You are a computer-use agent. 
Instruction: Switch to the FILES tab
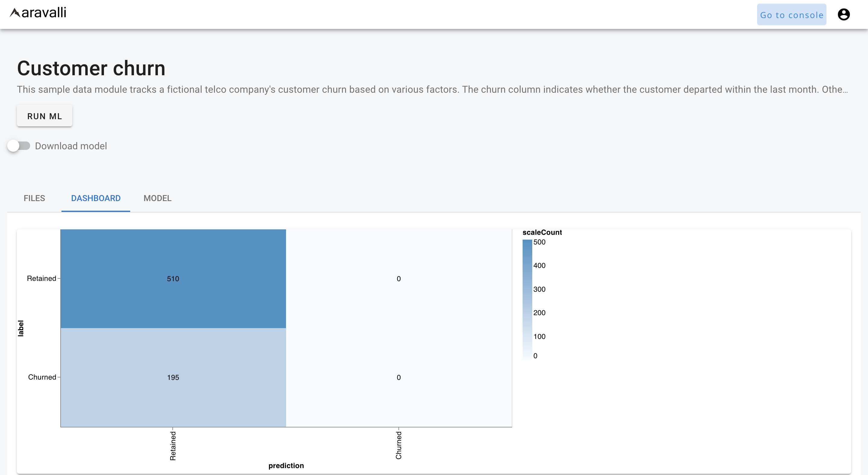click(x=34, y=198)
